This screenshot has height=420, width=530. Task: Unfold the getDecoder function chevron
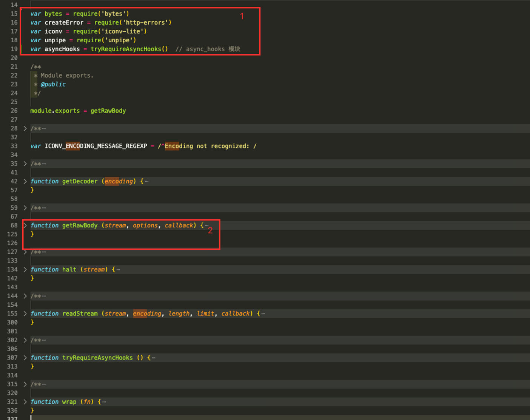coord(25,181)
